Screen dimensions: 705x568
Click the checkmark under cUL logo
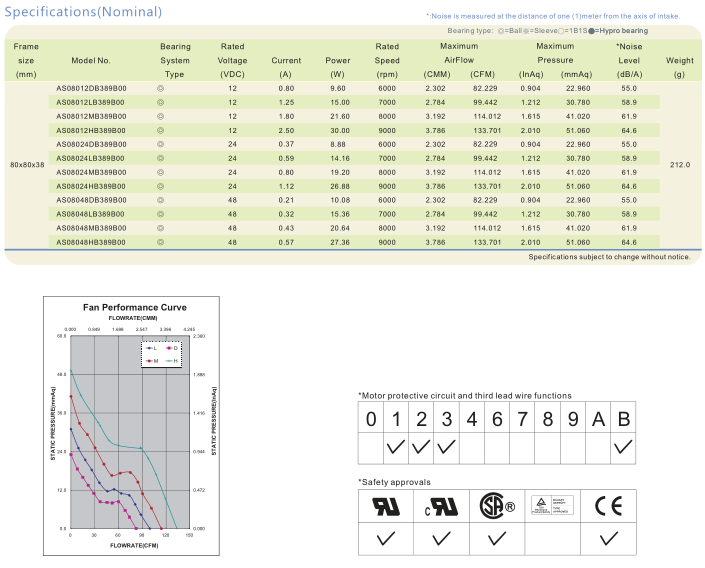[x=441, y=538]
